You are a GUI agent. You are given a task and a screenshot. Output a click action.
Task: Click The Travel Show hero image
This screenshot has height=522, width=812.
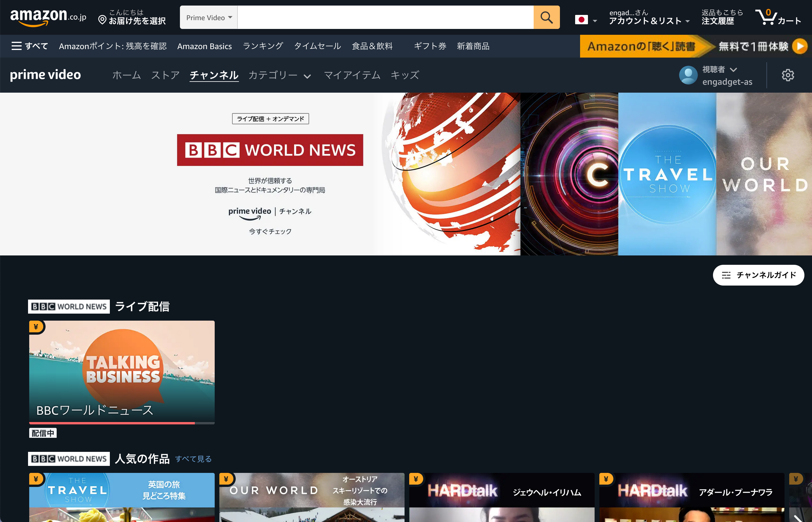point(667,174)
